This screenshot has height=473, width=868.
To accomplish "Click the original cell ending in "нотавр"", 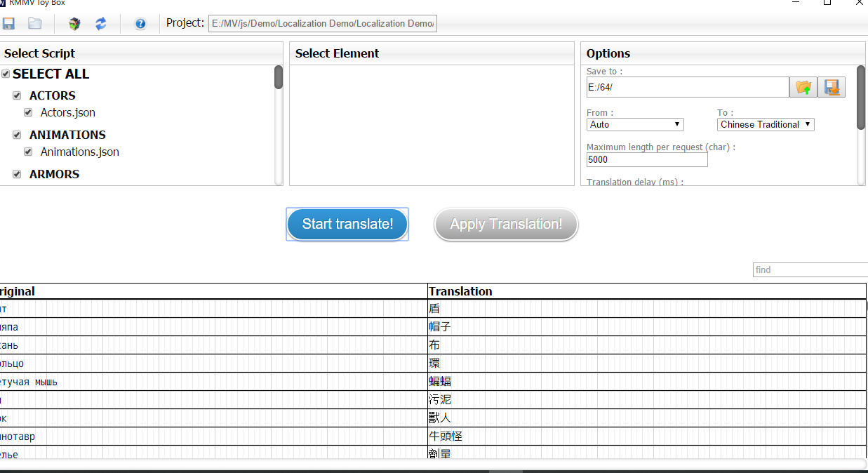I will click(213, 437).
